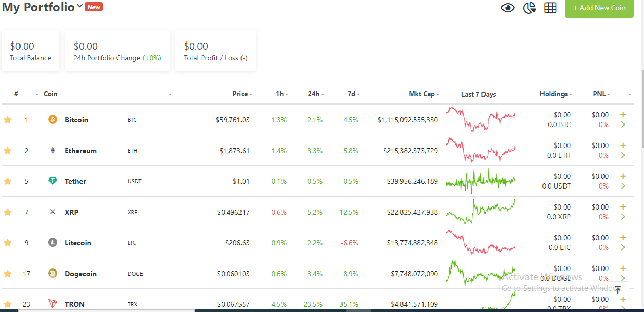Image resolution: width=644 pixels, height=312 pixels.
Task: Click the Dogecoin logo icon
Action: (x=53, y=273)
